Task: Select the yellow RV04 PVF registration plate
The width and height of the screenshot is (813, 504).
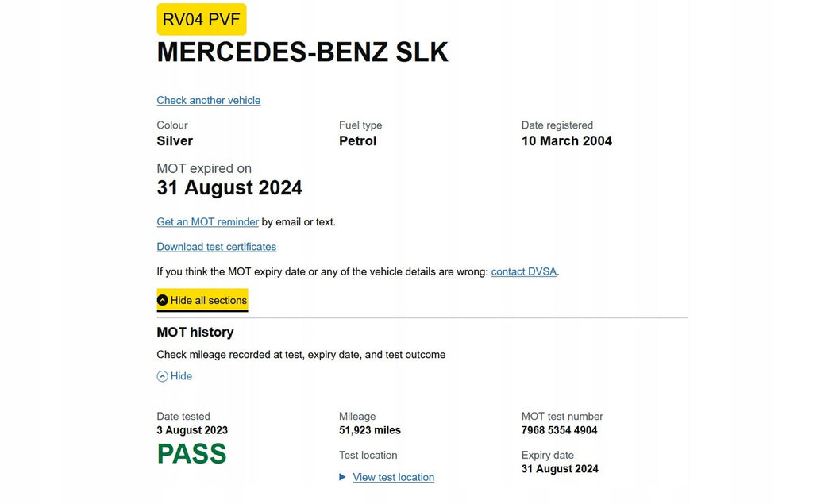Action: coord(201,19)
